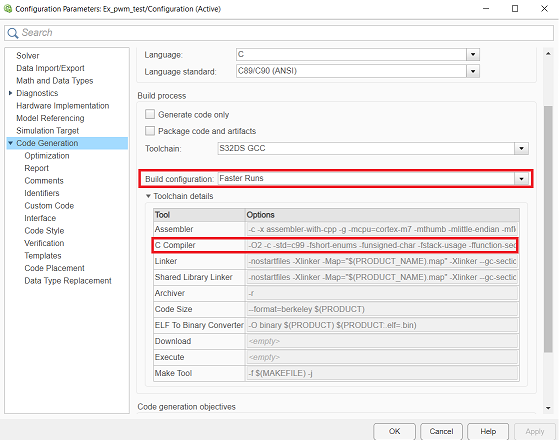Click the Cancel button
559x440 pixels.
point(441,431)
